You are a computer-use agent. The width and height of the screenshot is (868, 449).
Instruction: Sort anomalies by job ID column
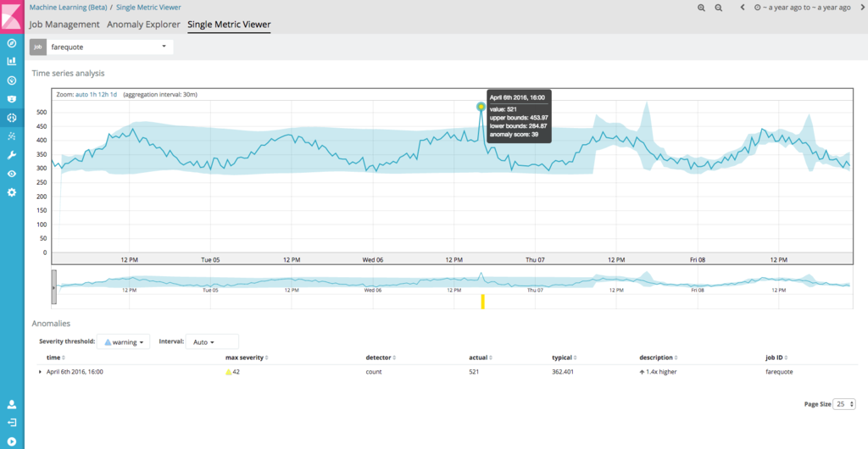[x=776, y=358]
